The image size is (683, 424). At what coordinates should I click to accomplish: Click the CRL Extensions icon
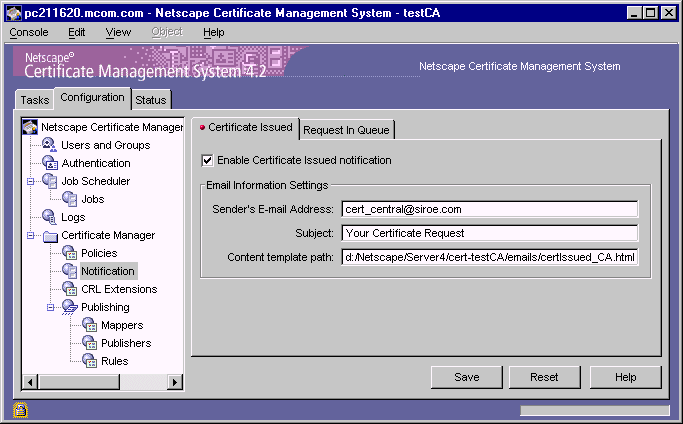(70, 288)
